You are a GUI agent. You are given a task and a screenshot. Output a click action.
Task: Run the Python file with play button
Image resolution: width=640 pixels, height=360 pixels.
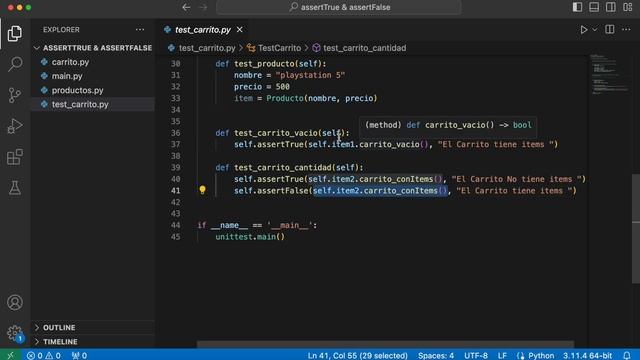point(584,30)
